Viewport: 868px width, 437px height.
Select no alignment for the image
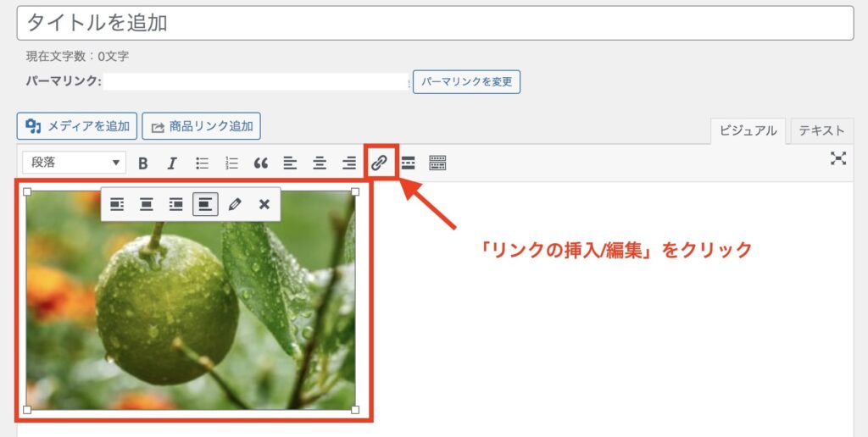coord(205,205)
